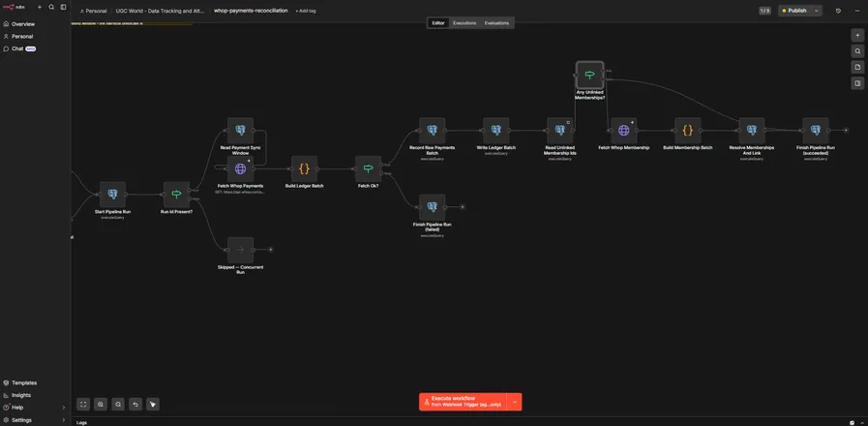Reset the canvas zoom level
Image resolution: width=868 pixels, height=426 pixels.
point(135,405)
